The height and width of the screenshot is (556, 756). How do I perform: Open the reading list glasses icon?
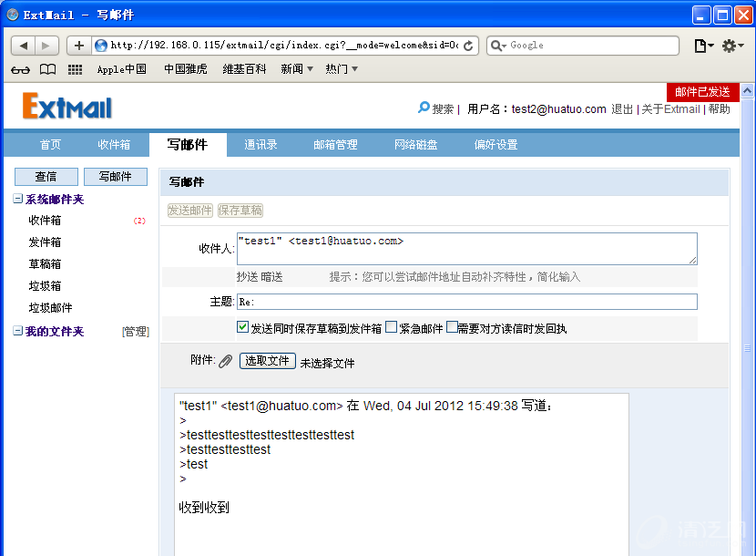(x=20, y=69)
